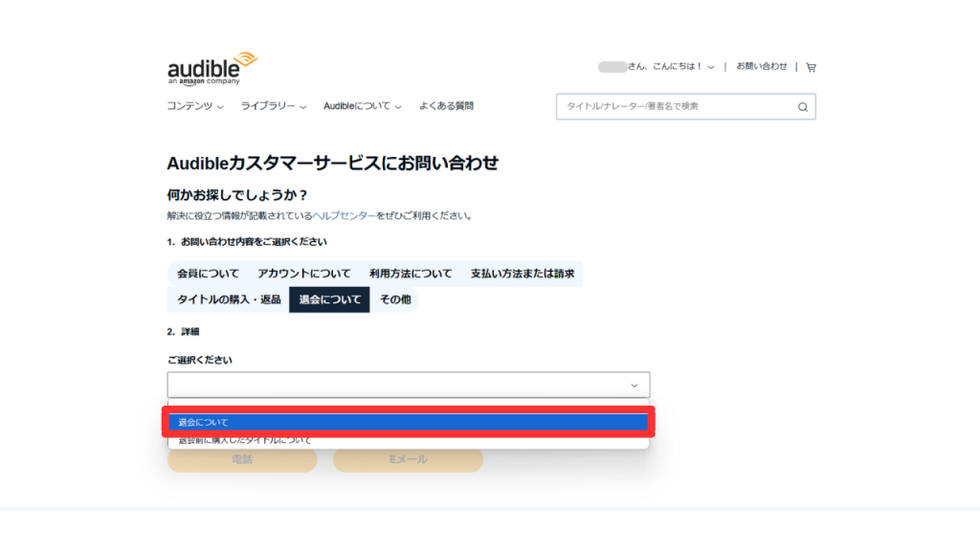Select the 会員について topic
Viewport: 980px width, 551px height.
point(208,274)
